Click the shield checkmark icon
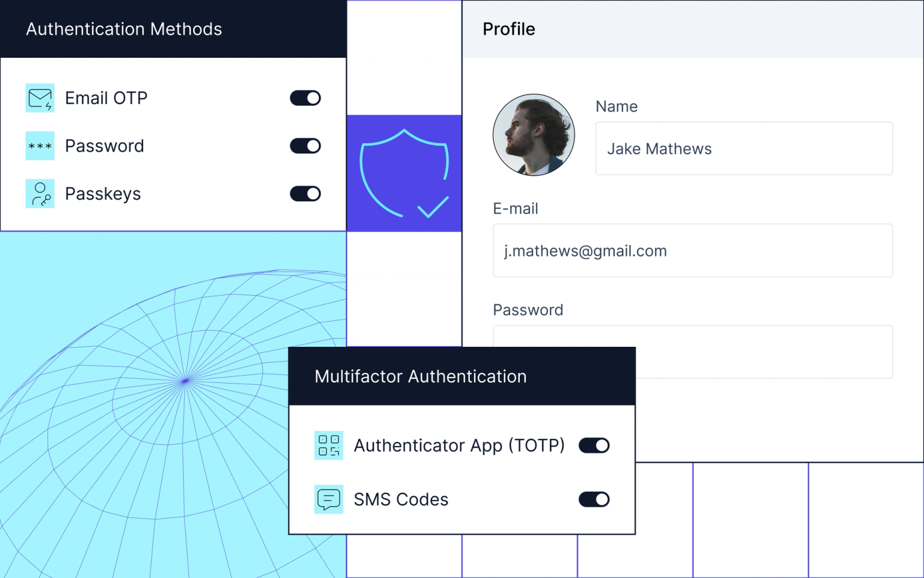Screen dimensions: 924x578 point(404,173)
